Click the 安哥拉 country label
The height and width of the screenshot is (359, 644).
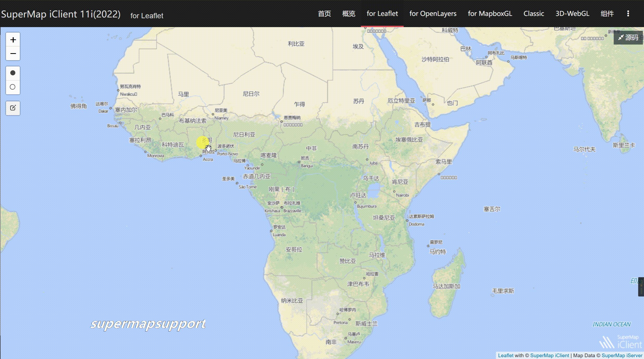[x=294, y=250]
